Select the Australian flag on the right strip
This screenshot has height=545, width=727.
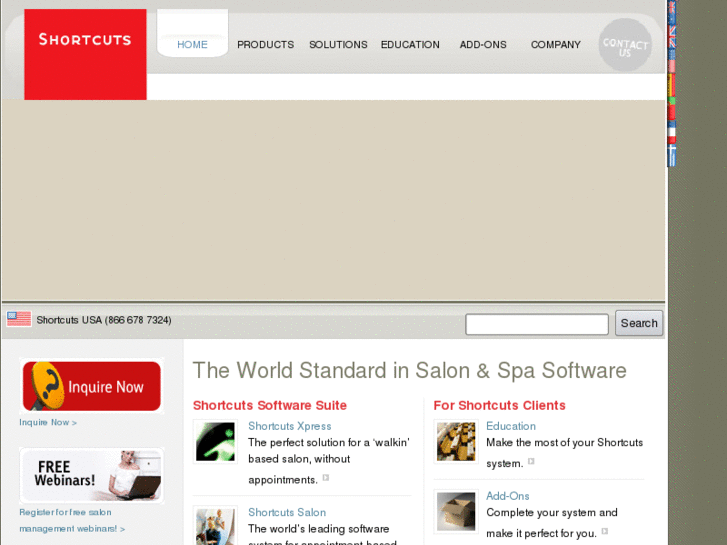(x=672, y=13)
